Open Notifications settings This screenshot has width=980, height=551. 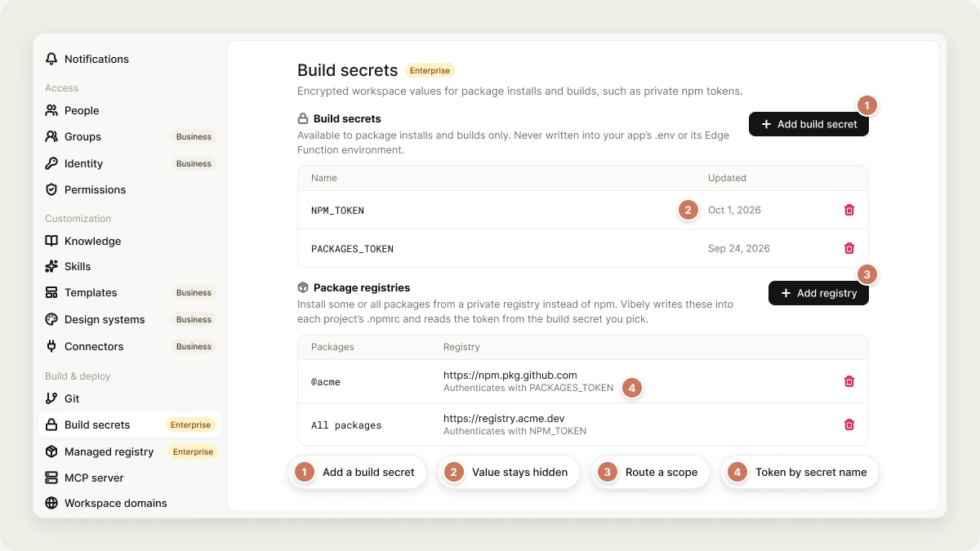[130, 59]
